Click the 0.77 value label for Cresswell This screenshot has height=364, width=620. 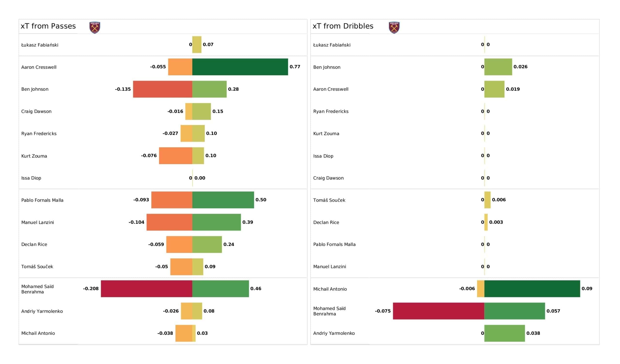point(295,67)
